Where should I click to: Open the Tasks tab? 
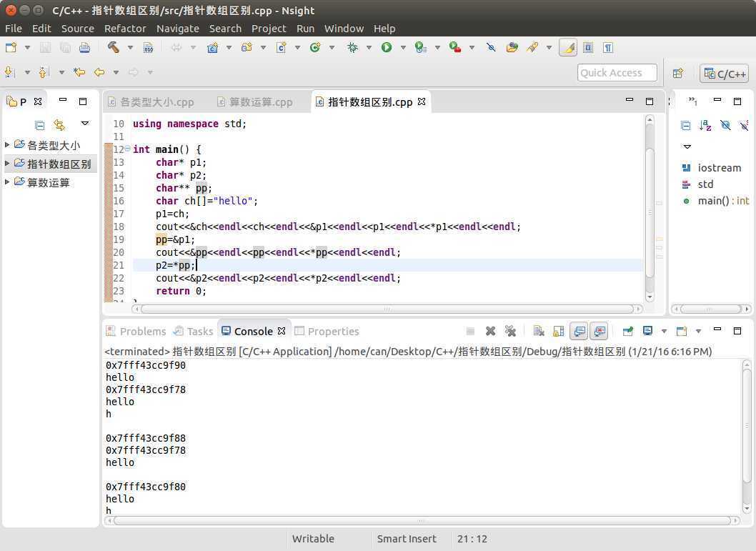pyautogui.click(x=194, y=331)
